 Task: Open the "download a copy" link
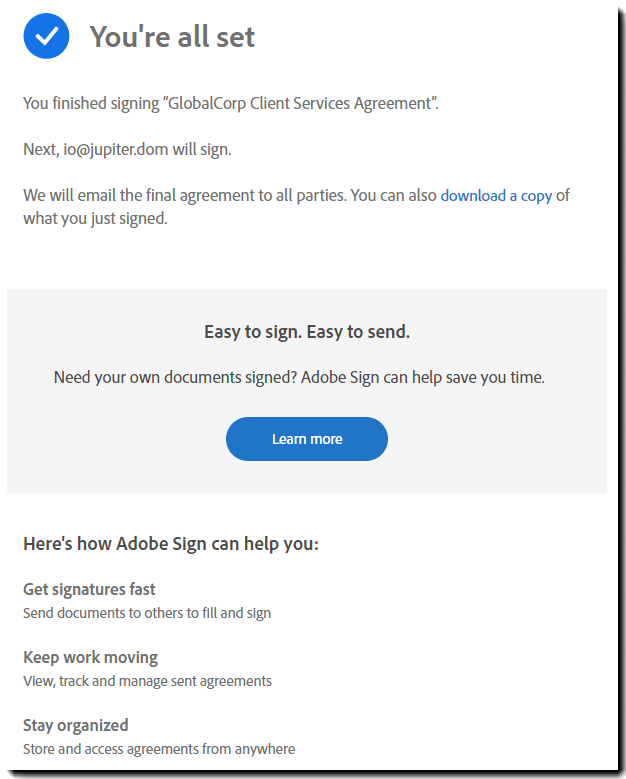pos(496,196)
